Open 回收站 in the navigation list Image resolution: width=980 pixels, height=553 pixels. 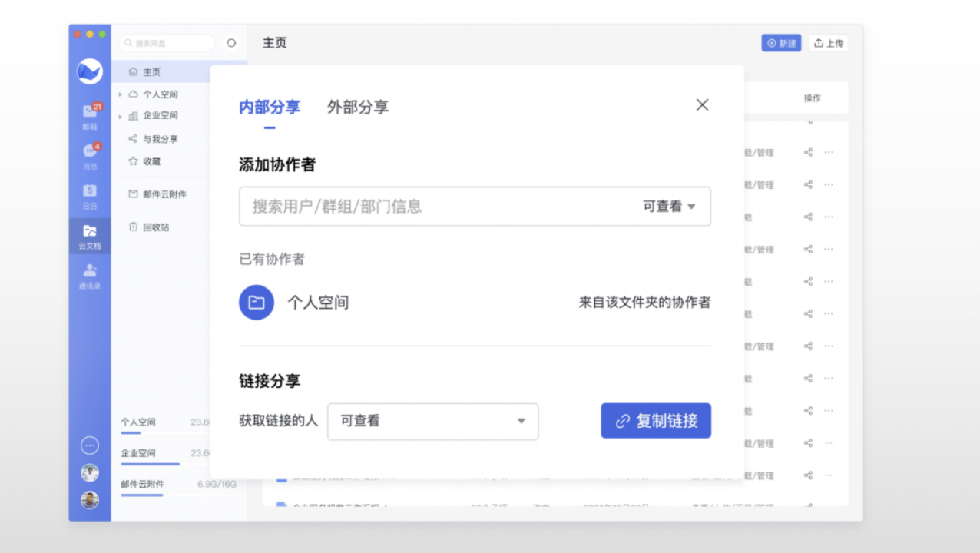[x=156, y=227]
